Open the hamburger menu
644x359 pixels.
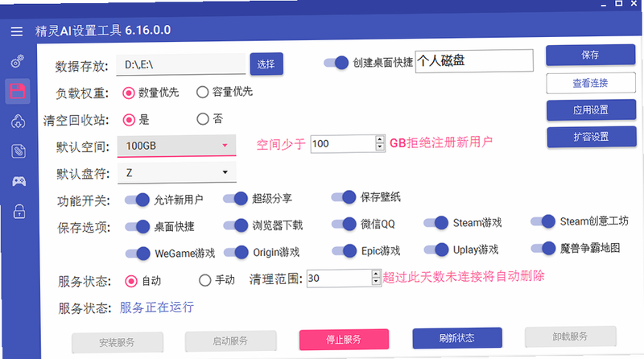[x=17, y=31]
